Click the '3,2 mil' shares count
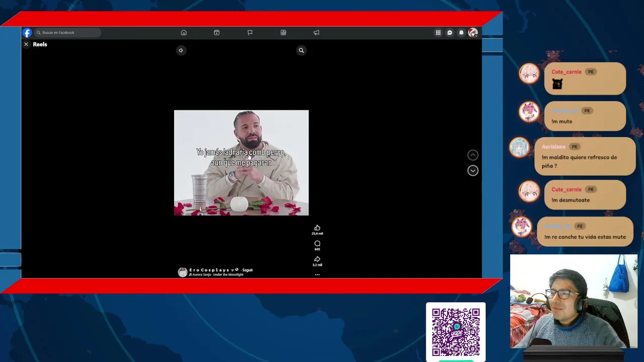 tap(317, 265)
